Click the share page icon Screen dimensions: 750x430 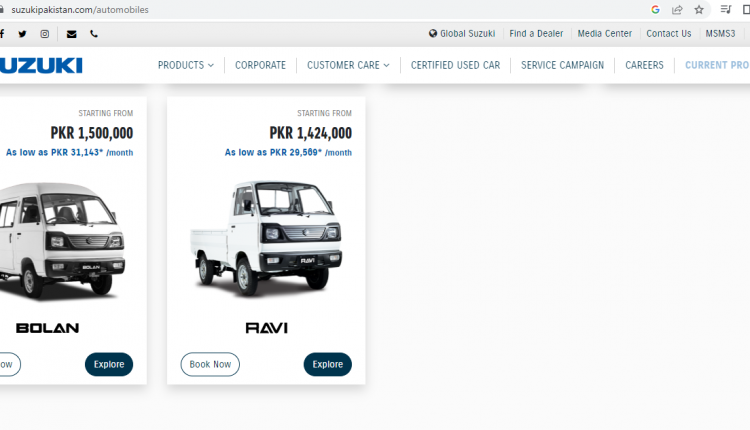point(677,10)
